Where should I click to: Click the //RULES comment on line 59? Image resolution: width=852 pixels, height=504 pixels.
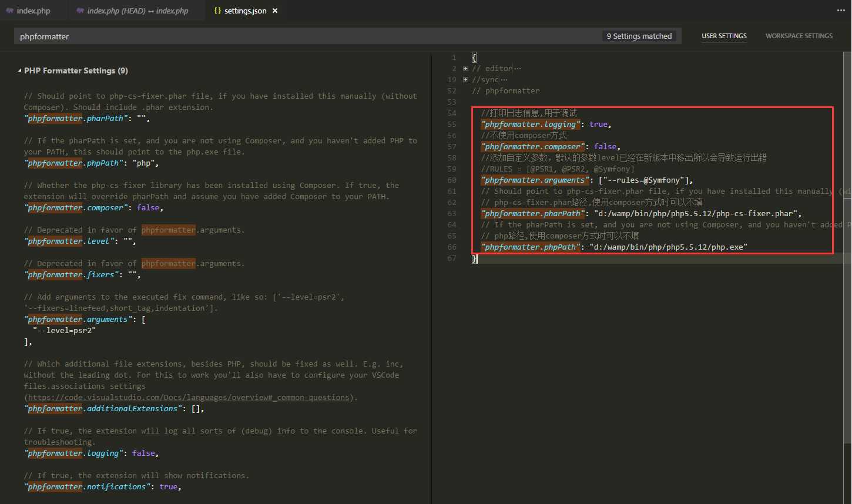point(558,169)
